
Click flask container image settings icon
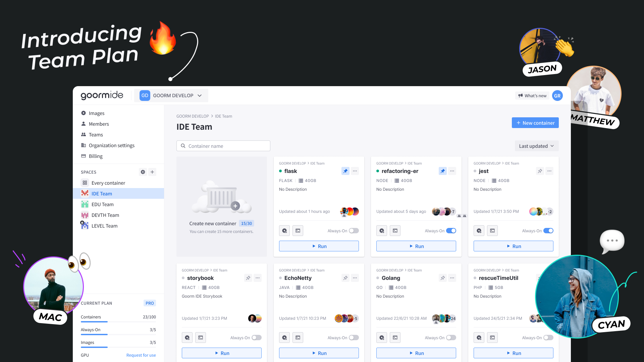click(284, 231)
